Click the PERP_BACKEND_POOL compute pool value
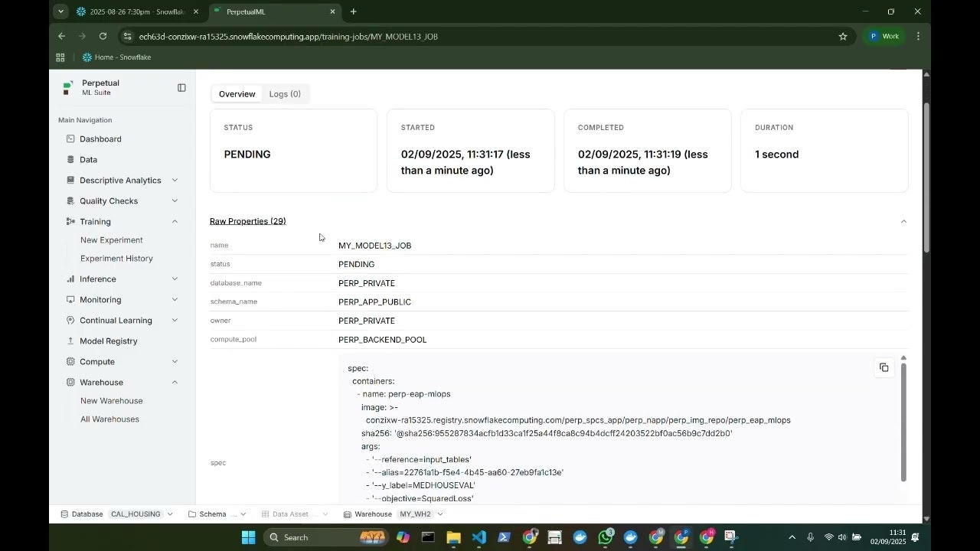 [x=383, y=340]
